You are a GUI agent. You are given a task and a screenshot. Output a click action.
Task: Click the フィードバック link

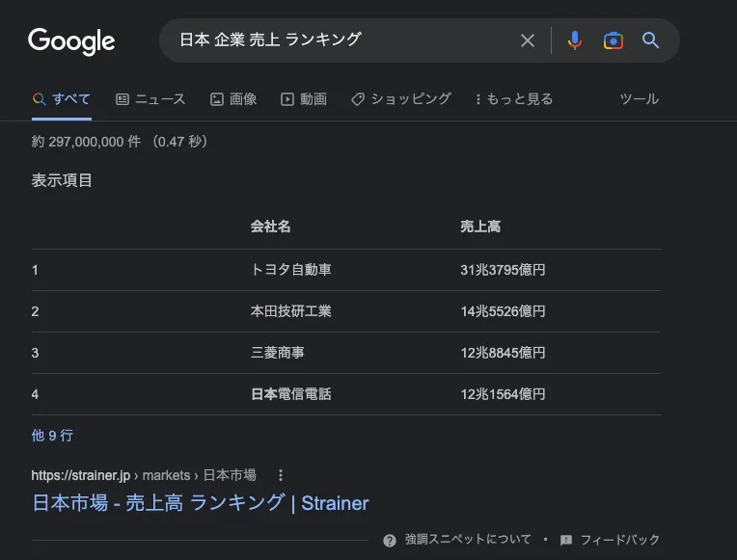pyautogui.click(x=610, y=540)
